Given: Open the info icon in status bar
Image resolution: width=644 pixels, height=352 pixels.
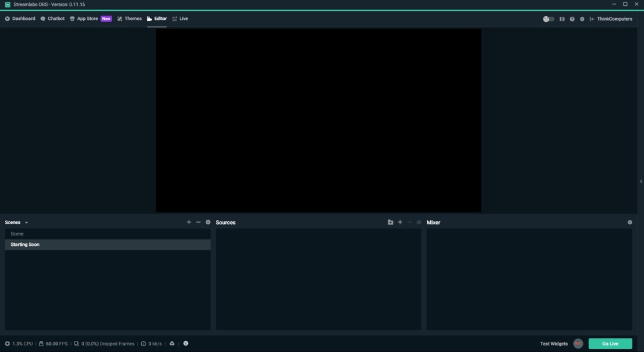Looking at the screenshot, I should [185, 344].
